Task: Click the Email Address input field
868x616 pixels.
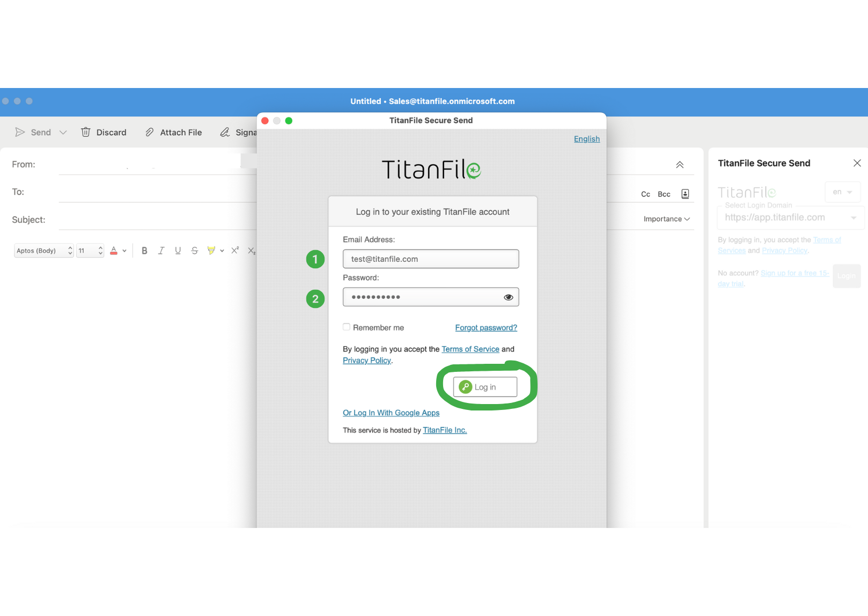Action: tap(431, 259)
